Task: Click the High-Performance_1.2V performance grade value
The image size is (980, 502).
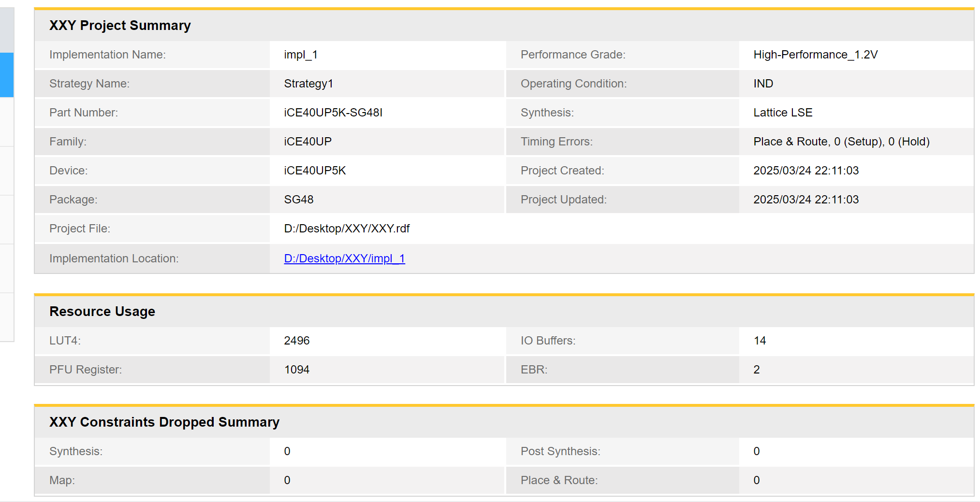Action: (815, 55)
